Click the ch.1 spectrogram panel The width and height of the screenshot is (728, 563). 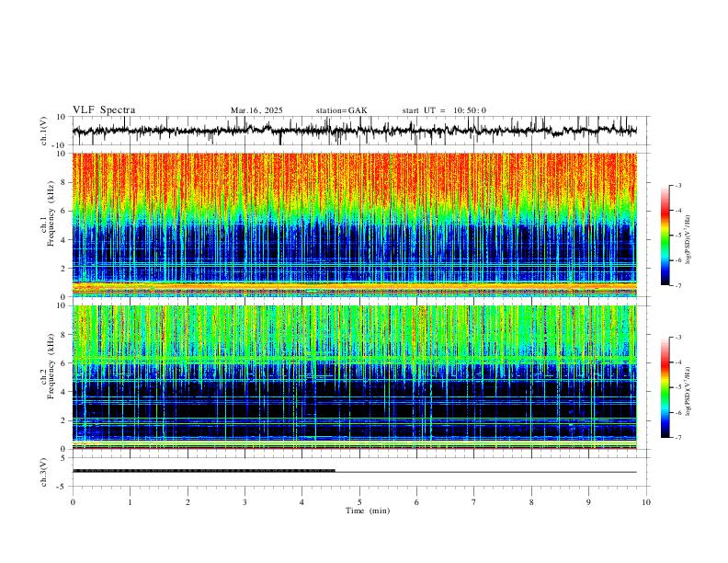tap(354, 224)
